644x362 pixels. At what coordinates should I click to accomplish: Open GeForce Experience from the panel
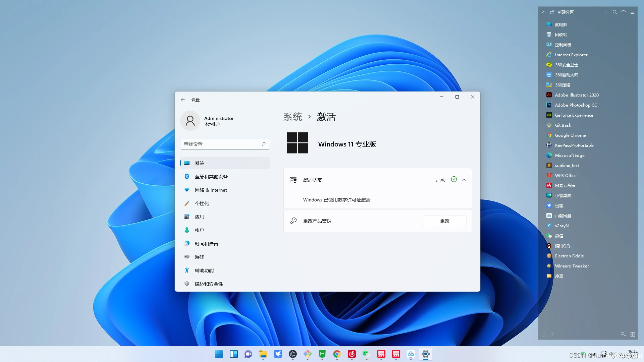click(574, 115)
